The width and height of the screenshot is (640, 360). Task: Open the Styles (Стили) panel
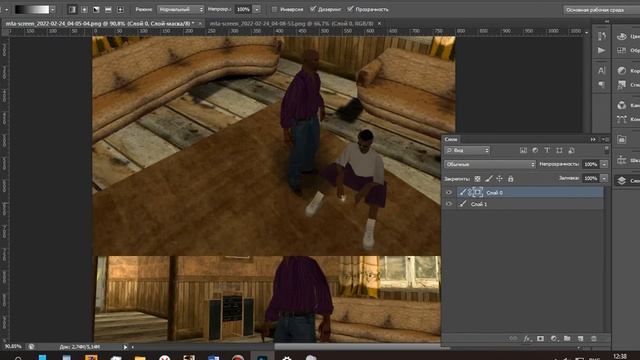(627, 84)
